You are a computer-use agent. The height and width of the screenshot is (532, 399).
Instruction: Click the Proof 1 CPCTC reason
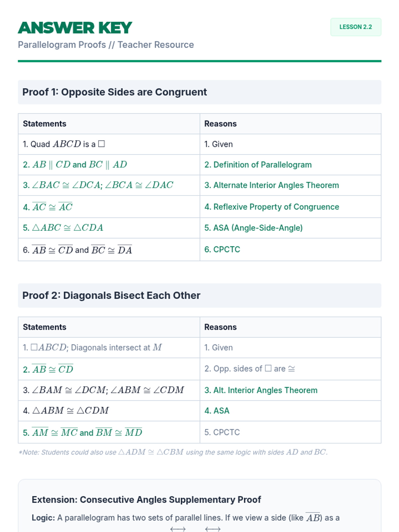[222, 249]
